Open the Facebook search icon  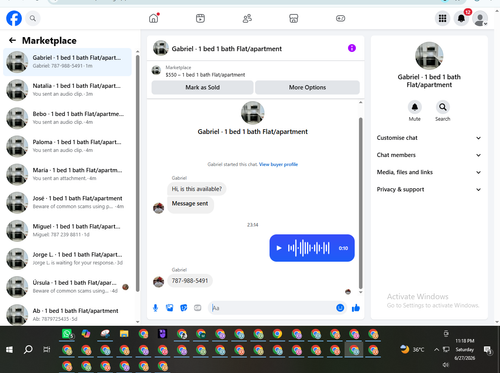point(33,18)
